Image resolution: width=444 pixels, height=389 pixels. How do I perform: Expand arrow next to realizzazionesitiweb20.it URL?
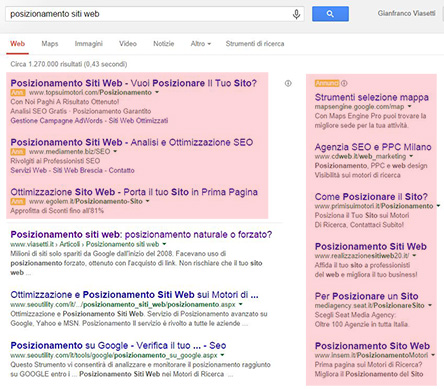click(x=414, y=256)
